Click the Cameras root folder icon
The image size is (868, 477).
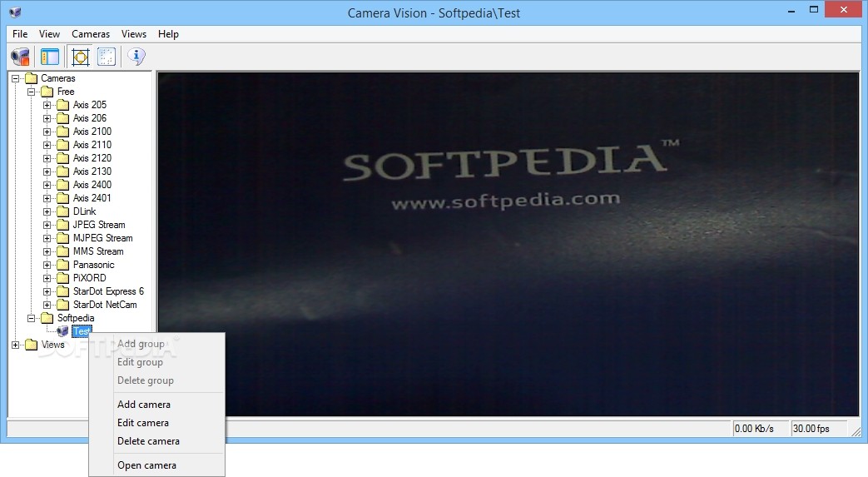(32, 78)
